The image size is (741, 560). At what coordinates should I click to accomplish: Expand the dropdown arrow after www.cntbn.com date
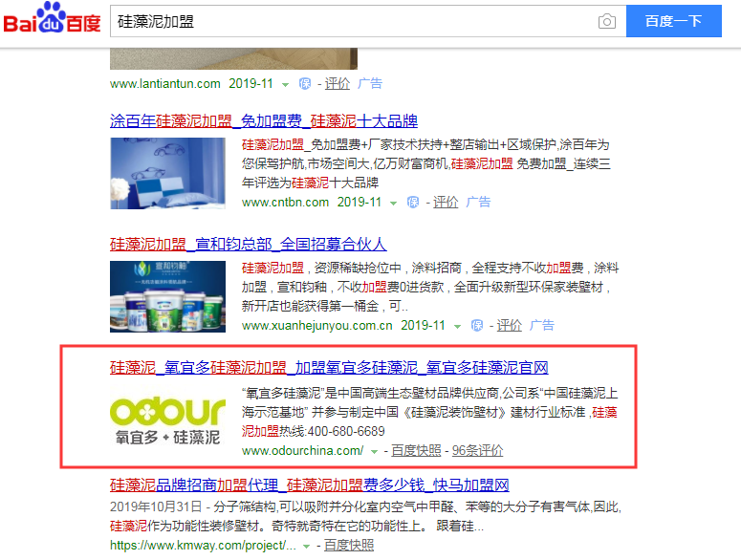tap(393, 204)
